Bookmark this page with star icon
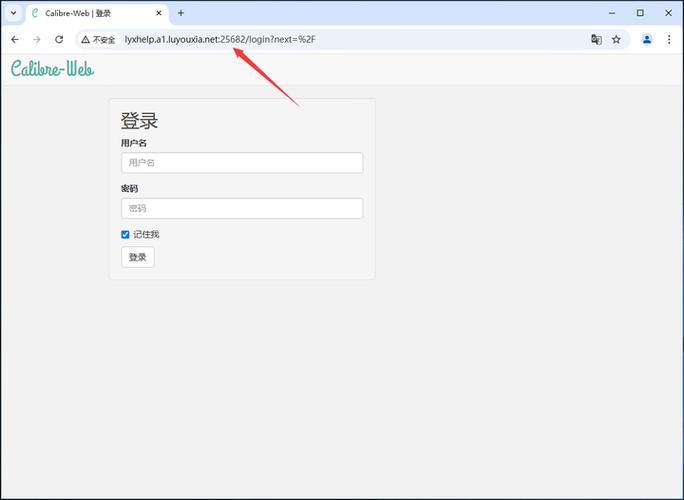 pyautogui.click(x=616, y=40)
